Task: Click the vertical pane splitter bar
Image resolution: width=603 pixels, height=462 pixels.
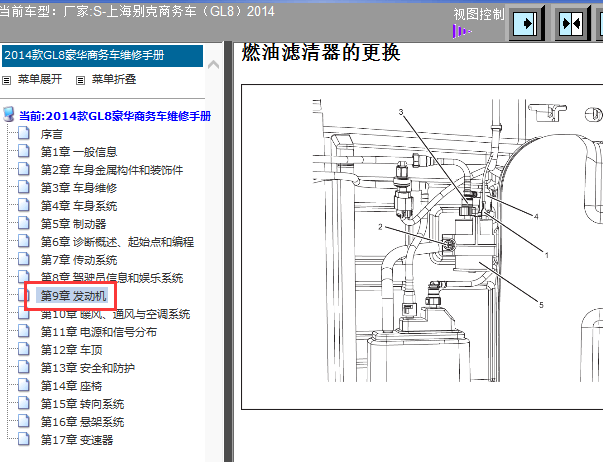Action: pyautogui.click(x=228, y=252)
